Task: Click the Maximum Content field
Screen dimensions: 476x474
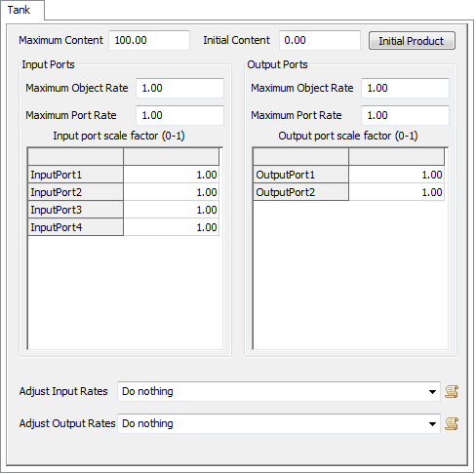Action: coord(149,40)
